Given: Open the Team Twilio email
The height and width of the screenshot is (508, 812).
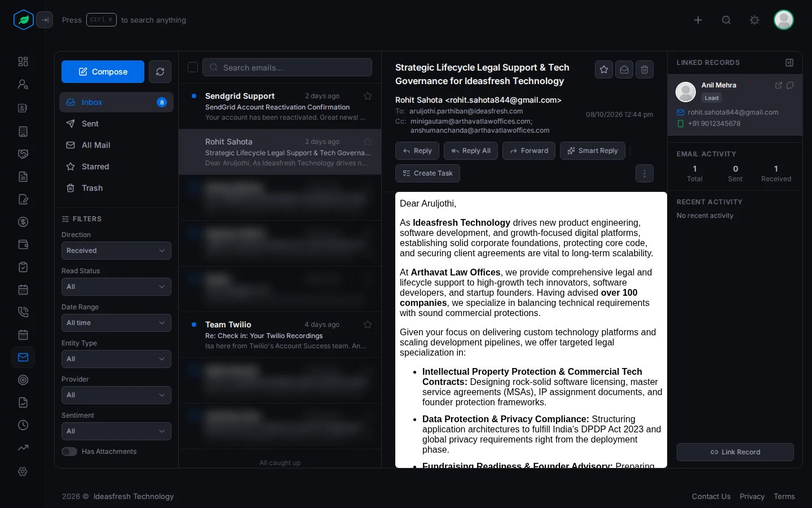Looking at the screenshot, I should pos(280,335).
